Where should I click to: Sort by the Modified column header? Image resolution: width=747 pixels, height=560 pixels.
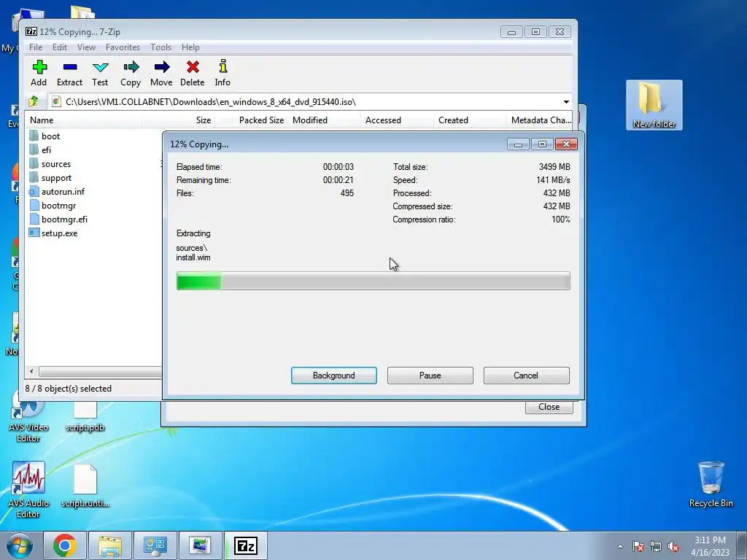click(325, 120)
